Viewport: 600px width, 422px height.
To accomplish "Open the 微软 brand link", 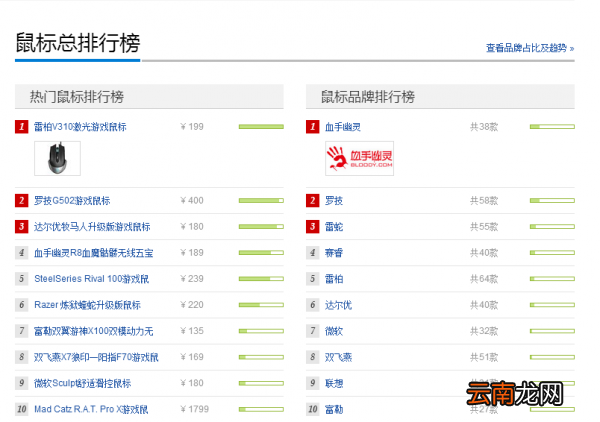I will [x=334, y=331].
